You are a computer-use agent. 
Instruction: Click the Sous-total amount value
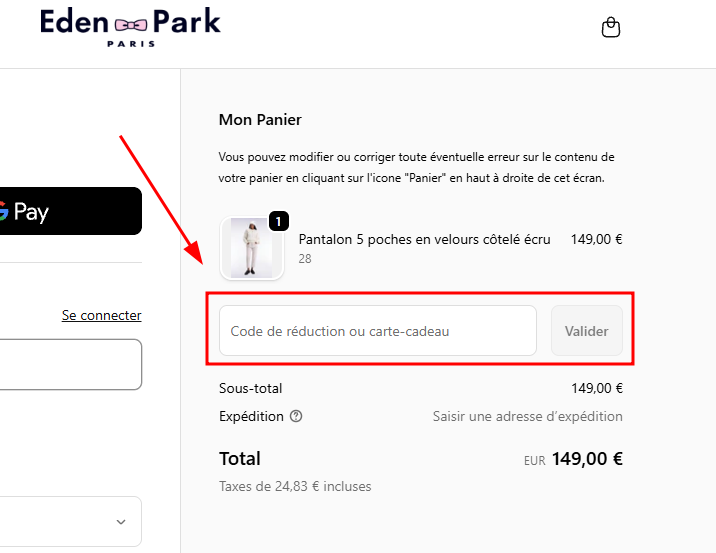596,388
